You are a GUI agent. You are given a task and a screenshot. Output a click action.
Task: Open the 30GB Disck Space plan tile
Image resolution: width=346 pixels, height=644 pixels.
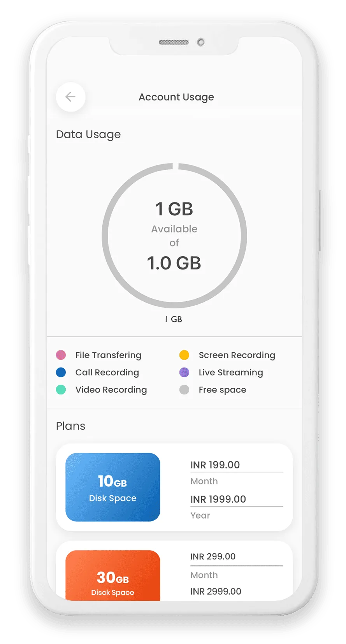[x=113, y=575]
